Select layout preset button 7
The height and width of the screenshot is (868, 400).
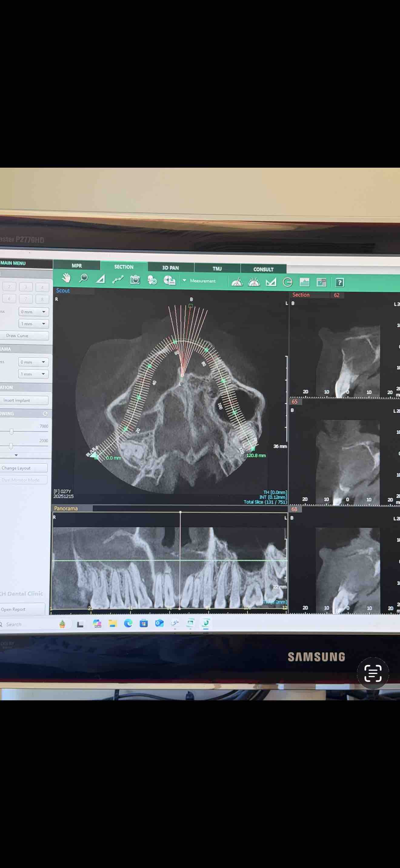click(x=26, y=299)
